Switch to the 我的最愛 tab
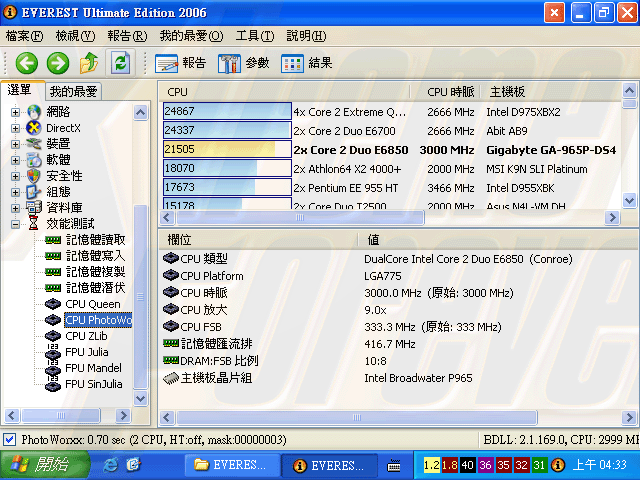The image size is (640, 480). pos(73,91)
